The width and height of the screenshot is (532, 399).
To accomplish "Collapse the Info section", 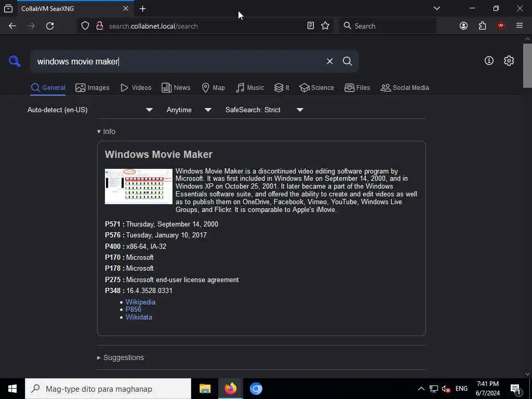I will (106, 131).
